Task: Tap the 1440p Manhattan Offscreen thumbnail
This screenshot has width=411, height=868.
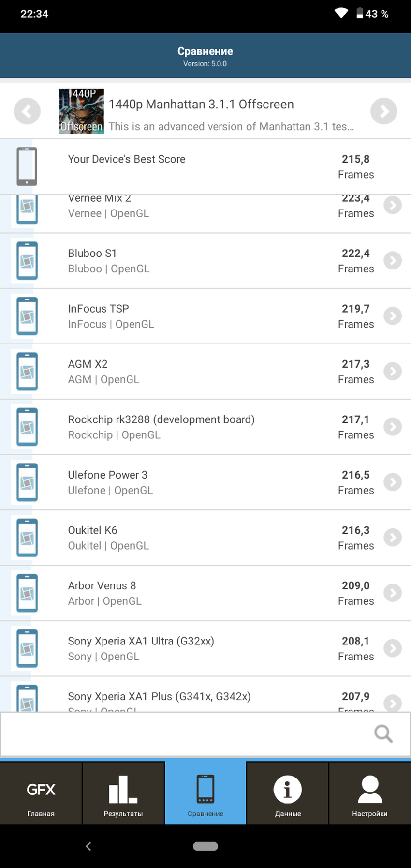Action: pos(81,111)
